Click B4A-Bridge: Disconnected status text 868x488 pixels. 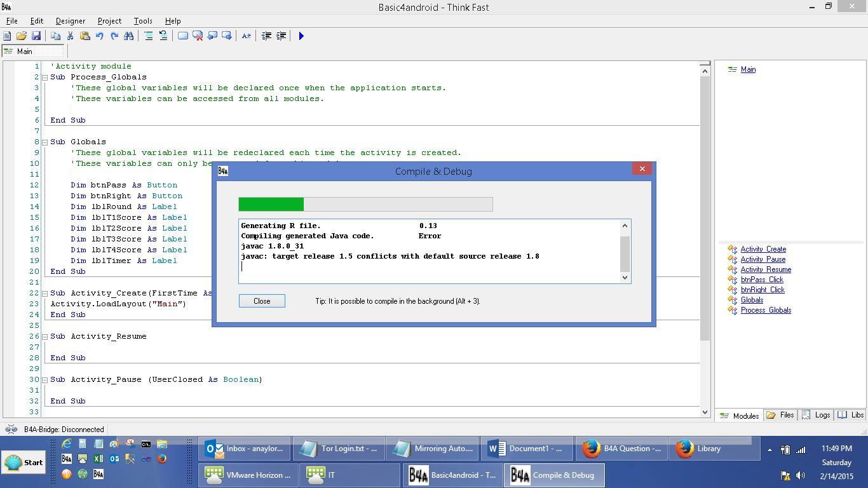[64, 429]
